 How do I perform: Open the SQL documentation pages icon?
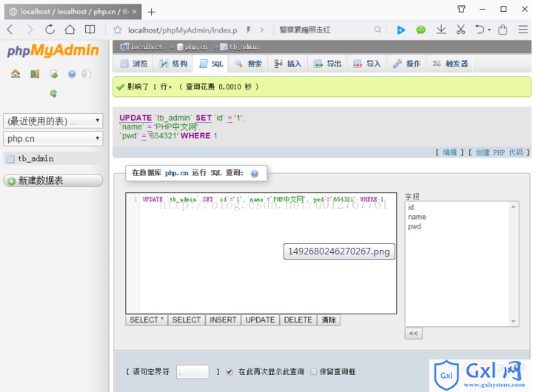click(x=87, y=74)
